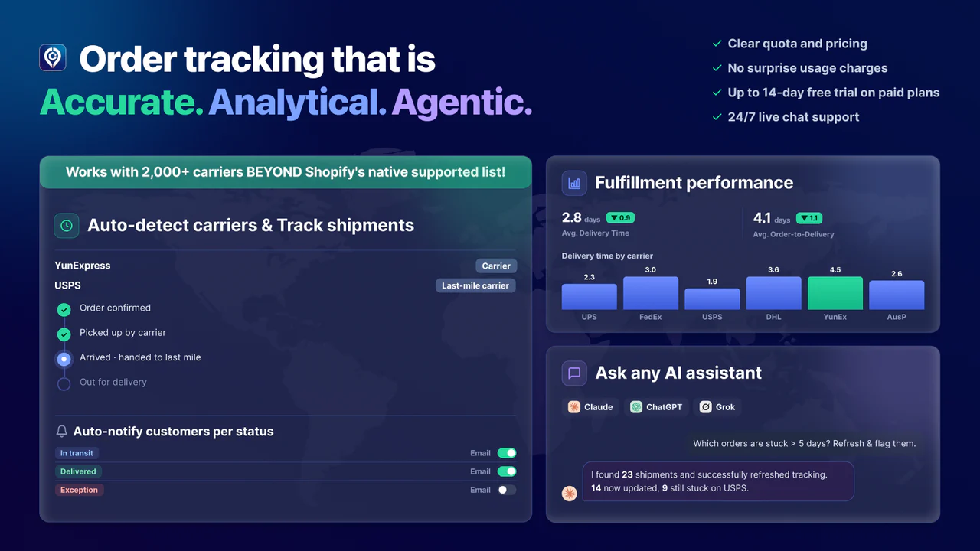The image size is (980, 551).
Task: Click the Grok logo in the chip
Action: (706, 407)
